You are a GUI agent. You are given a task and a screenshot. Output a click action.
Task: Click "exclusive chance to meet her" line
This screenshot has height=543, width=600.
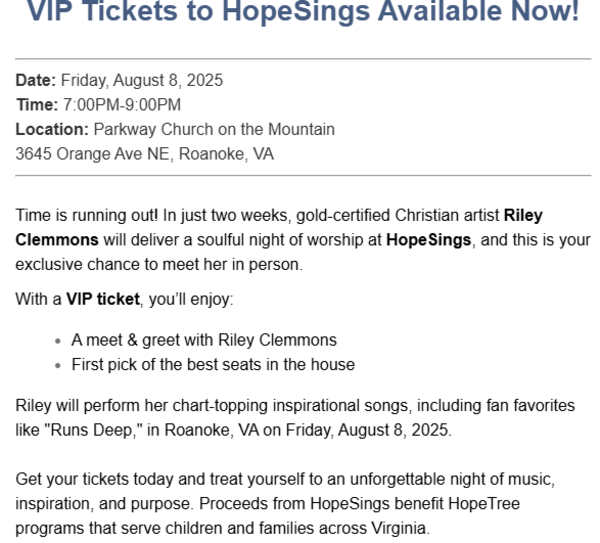coord(159,264)
